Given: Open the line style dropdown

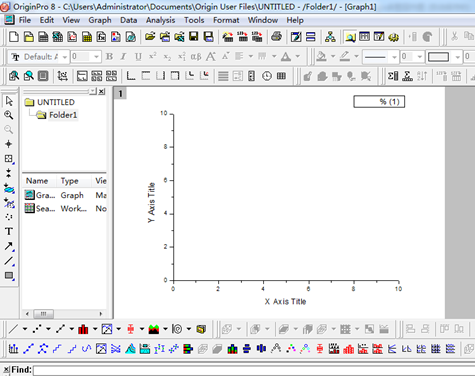Looking at the screenshot, I should pos(394,57).
